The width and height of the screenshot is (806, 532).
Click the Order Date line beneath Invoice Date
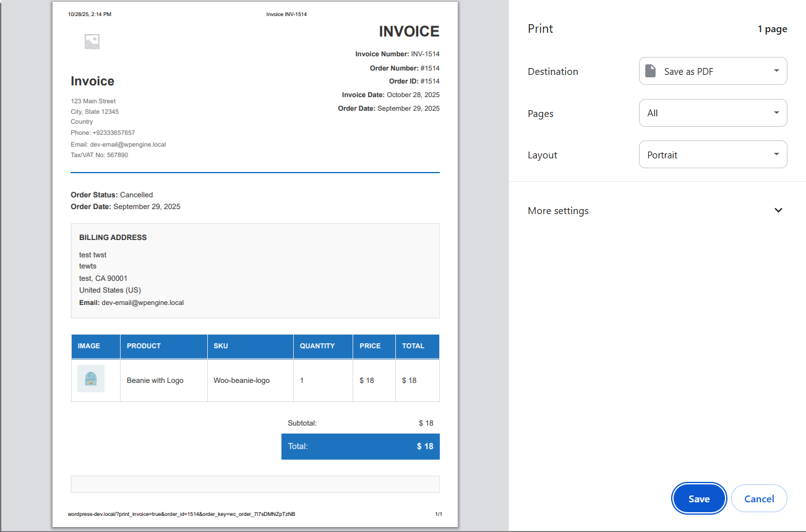point(388,108)
